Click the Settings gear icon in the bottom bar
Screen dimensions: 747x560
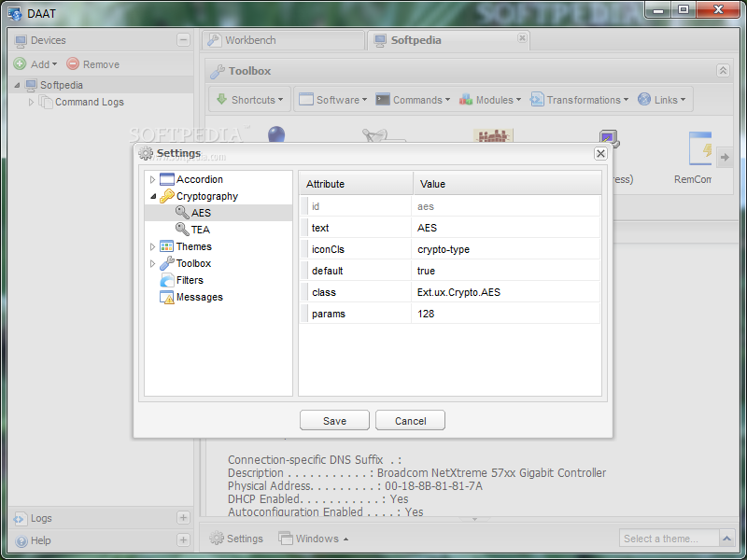(x=217, y=539)
